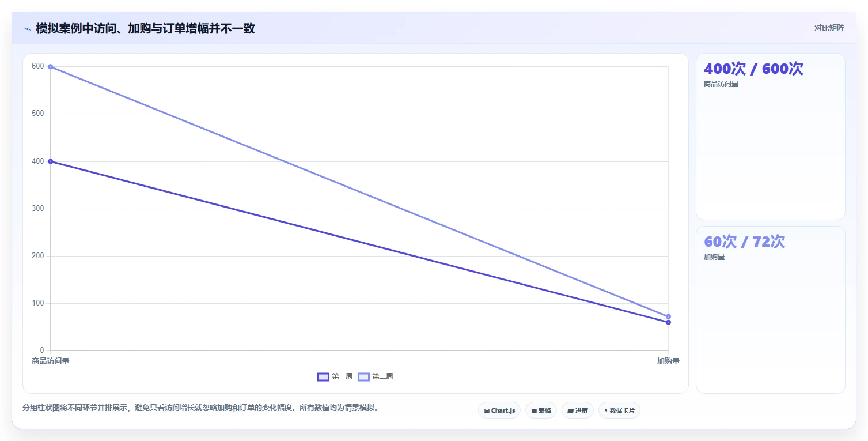This screenshot has width=868, height=441.
Task: Select the Chart.js chip
Action: (499, 410)
